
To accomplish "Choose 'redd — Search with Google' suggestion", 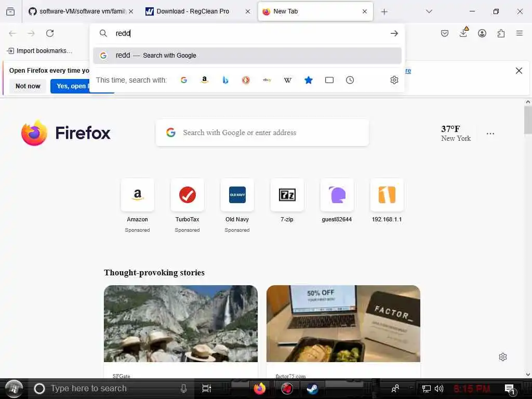I will click(x=247, y=55).
